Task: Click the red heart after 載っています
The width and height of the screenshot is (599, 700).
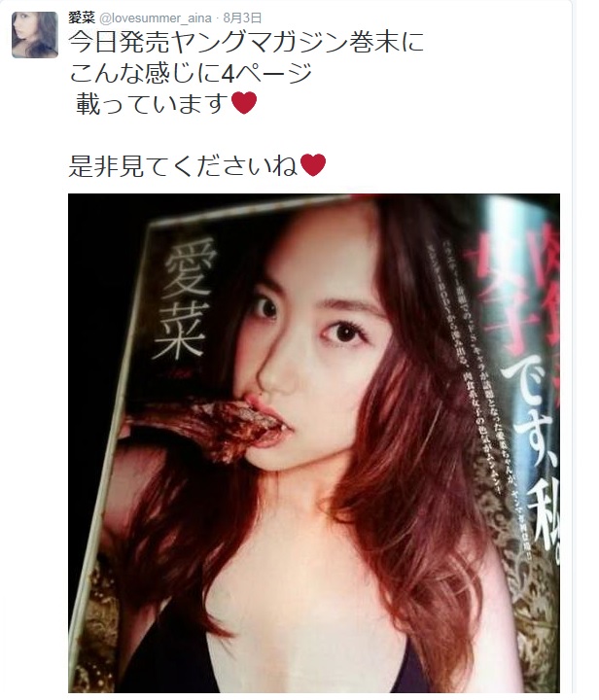Action: pyautogui.click(x=244, y=103)
